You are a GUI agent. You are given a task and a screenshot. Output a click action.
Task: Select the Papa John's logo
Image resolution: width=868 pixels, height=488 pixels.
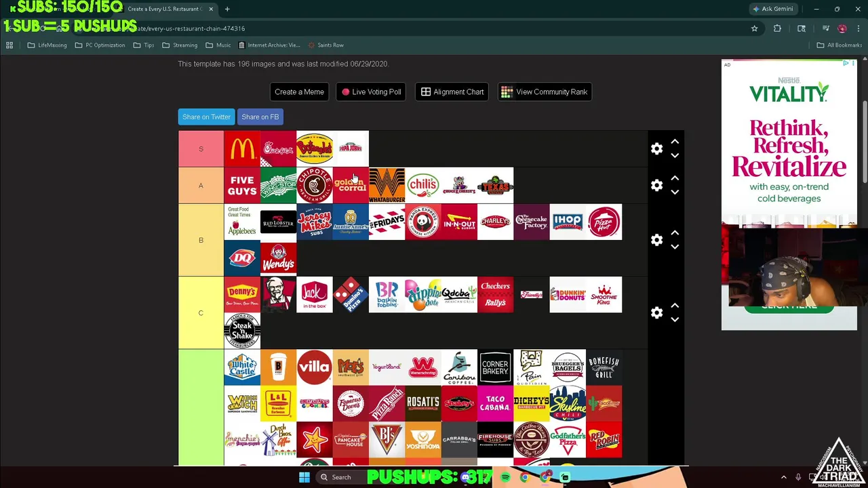click(x=351, y=148)
